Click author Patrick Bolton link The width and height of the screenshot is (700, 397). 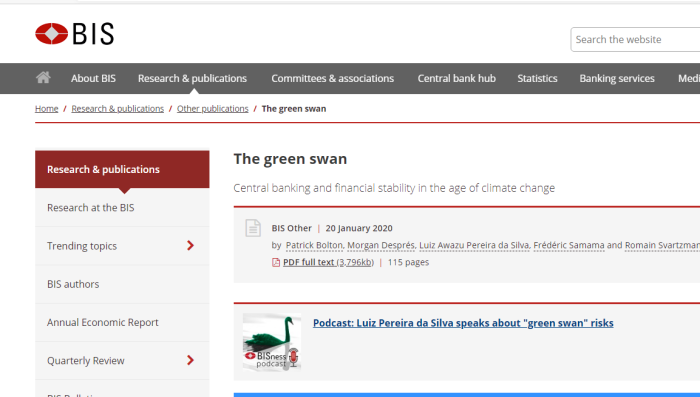(314, 245)
